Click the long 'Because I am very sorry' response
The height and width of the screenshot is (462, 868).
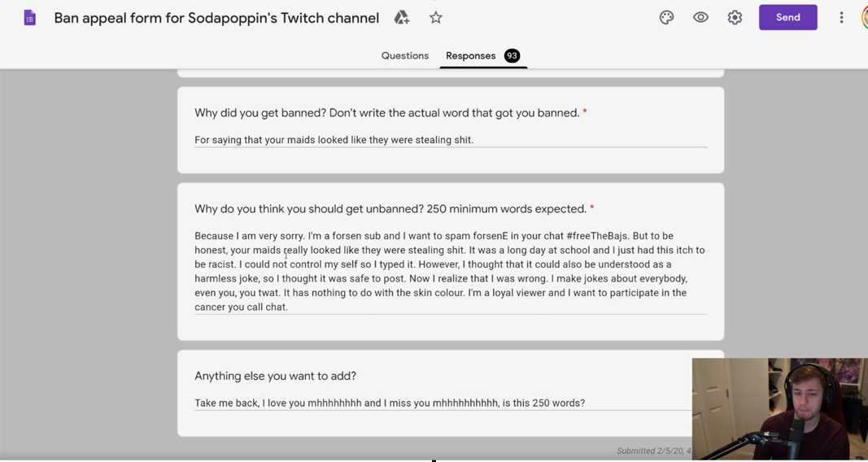tap(450, 271)
